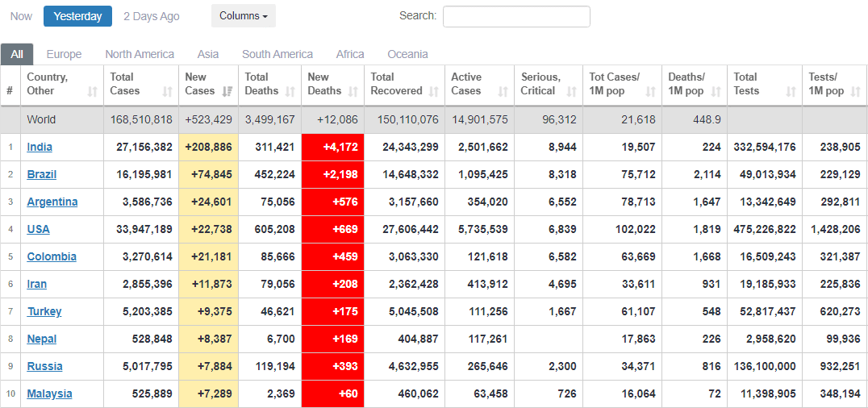Sort by Total Cases column arrows
The width and height of the screenshot is (868, 408).
point(168,92)
